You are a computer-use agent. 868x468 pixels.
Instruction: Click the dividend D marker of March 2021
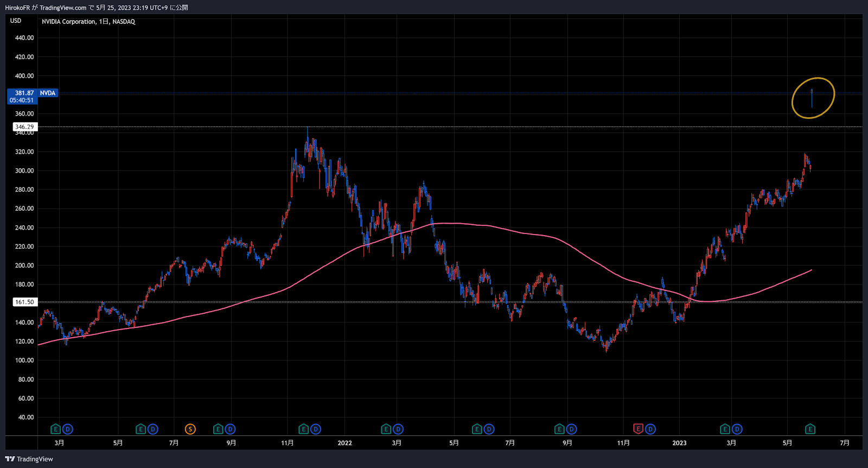click(x=67, y=429)
